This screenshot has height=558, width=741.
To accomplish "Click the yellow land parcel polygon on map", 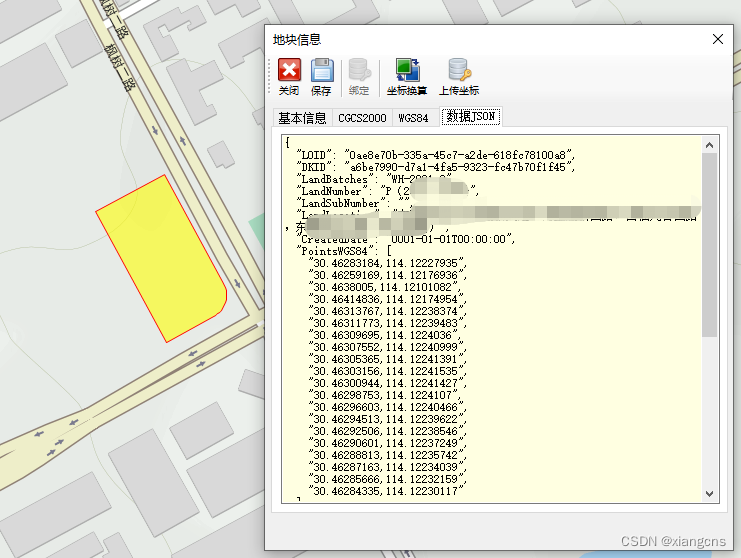I will 163,258.
